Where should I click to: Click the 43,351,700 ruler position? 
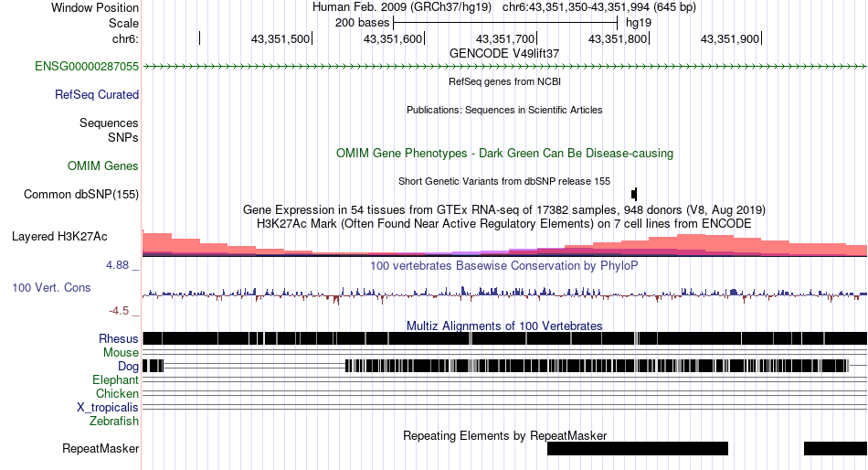click(505, 39)
